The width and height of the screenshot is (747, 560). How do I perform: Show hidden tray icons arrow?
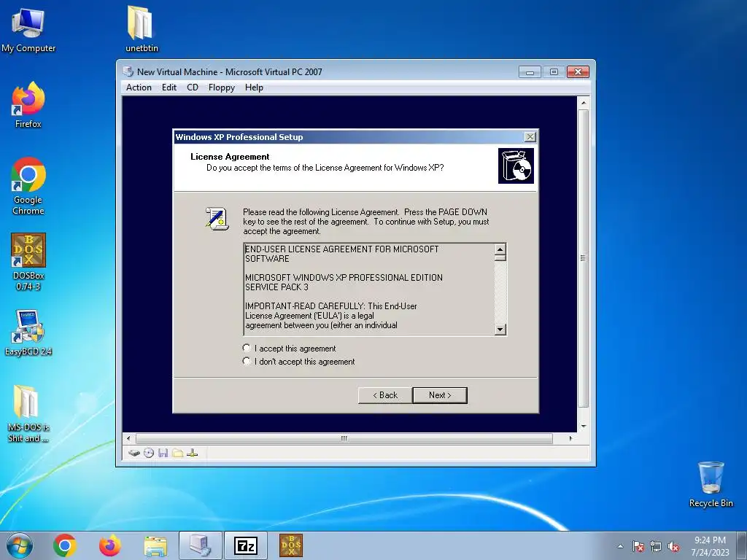pos(620,546)
